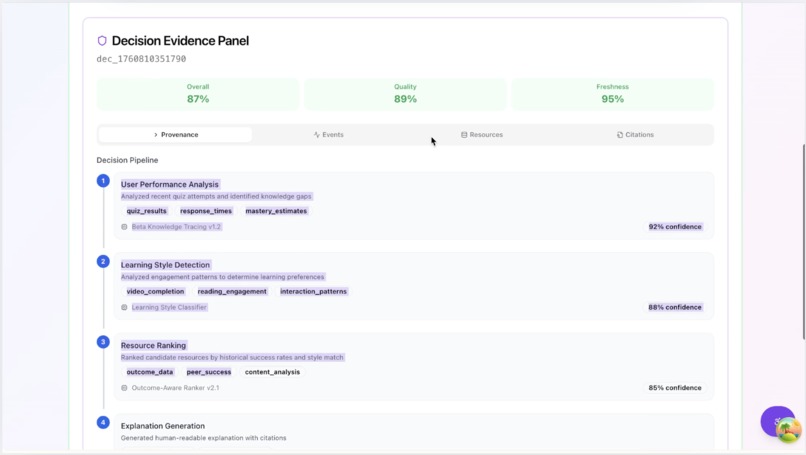Click the Quality 89% score card
The width and height of the screenshot is (806, 455).
coord(405,94)
